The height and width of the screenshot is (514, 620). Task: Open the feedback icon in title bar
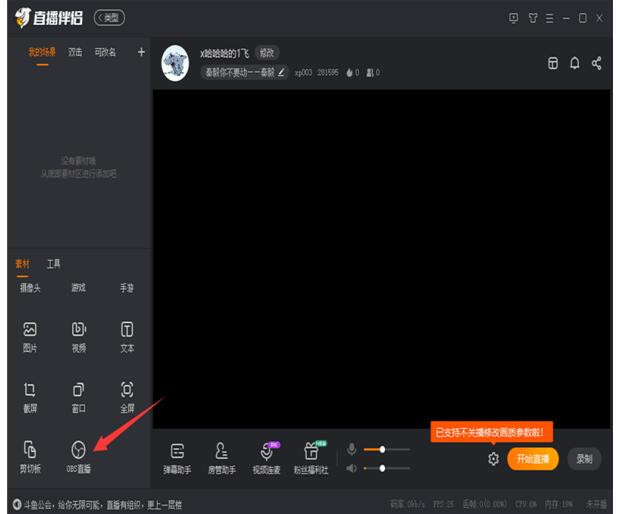pos(513,18)
